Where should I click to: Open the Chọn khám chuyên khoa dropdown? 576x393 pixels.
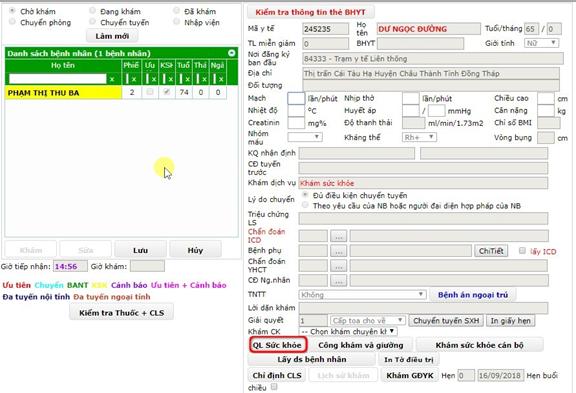(348, 331)
